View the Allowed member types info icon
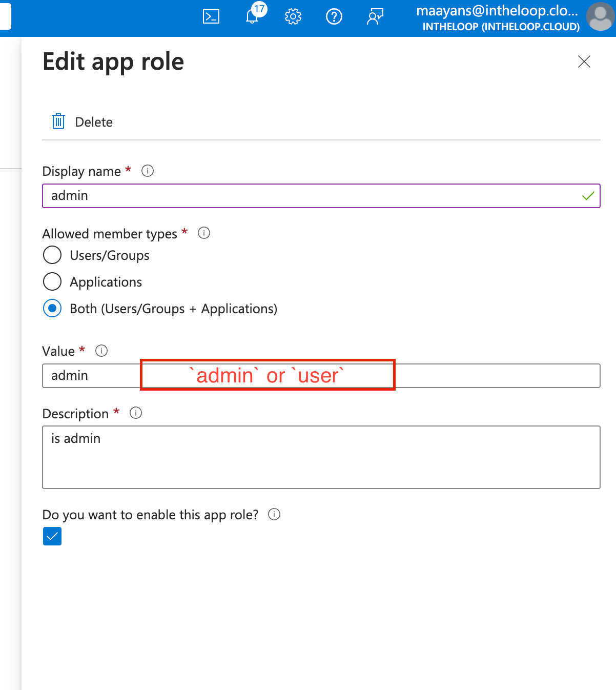 tap(203, 233)
